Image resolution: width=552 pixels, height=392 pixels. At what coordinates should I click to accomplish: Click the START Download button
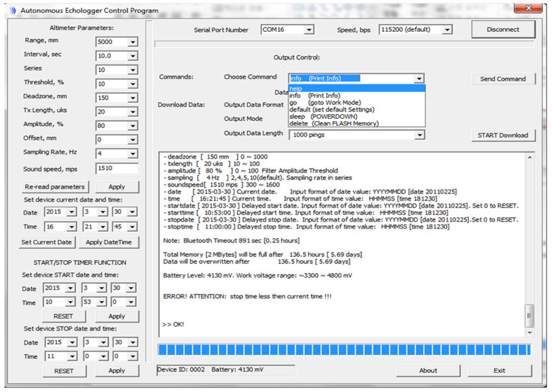point(503,136)
